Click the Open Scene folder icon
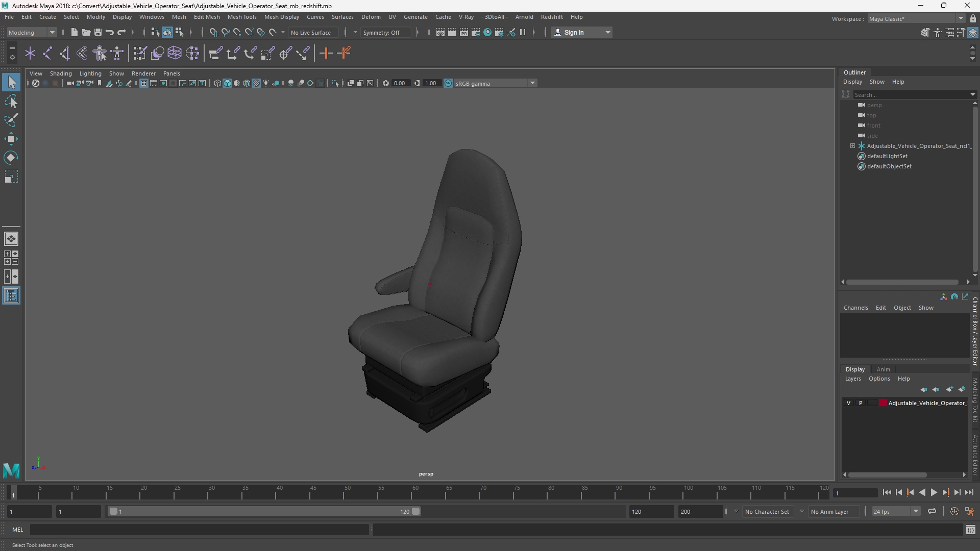Image resolution: width=980 pixels, height=551 pixels. [x=86, y=32]
